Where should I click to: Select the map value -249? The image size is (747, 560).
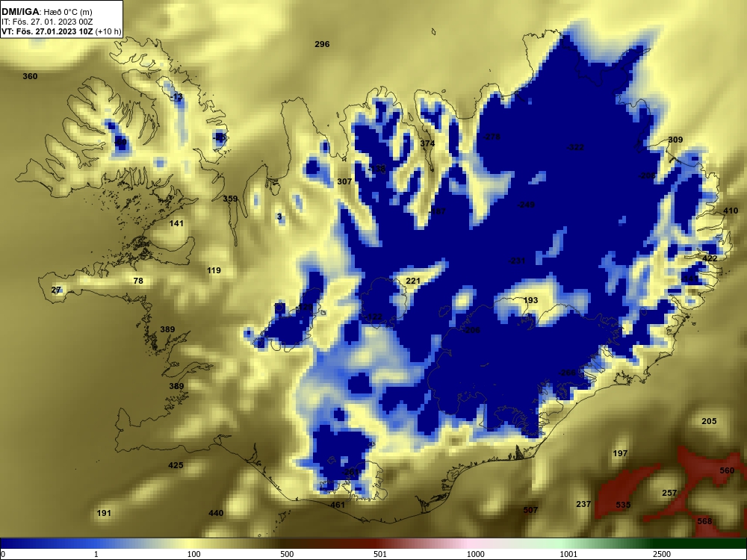coord(526,205)
